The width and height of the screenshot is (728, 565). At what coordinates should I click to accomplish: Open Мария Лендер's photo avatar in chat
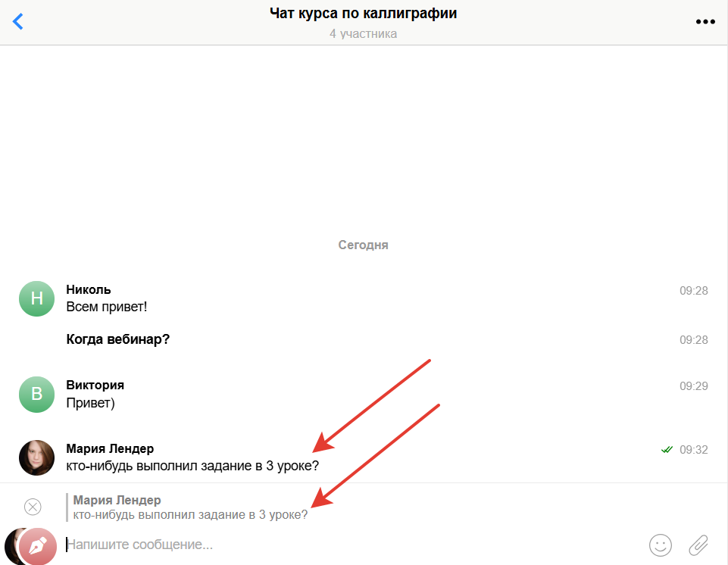click(x=36, y=457)
